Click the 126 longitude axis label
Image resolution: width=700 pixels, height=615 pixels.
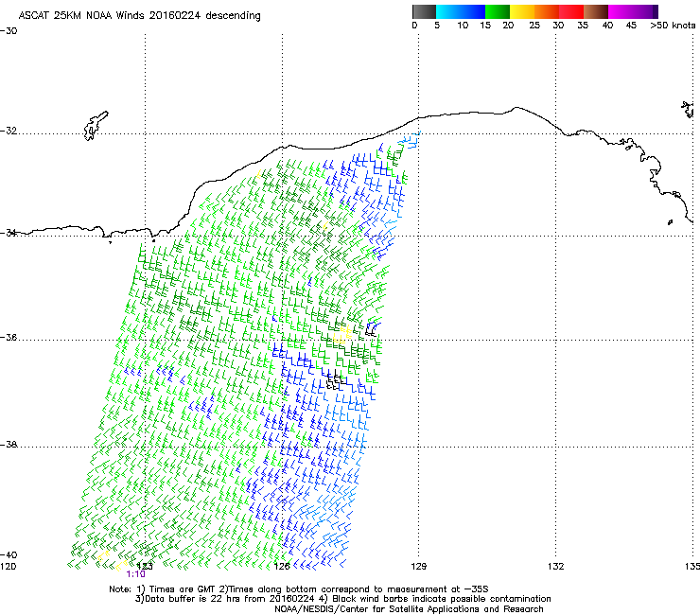pos(282,567)
